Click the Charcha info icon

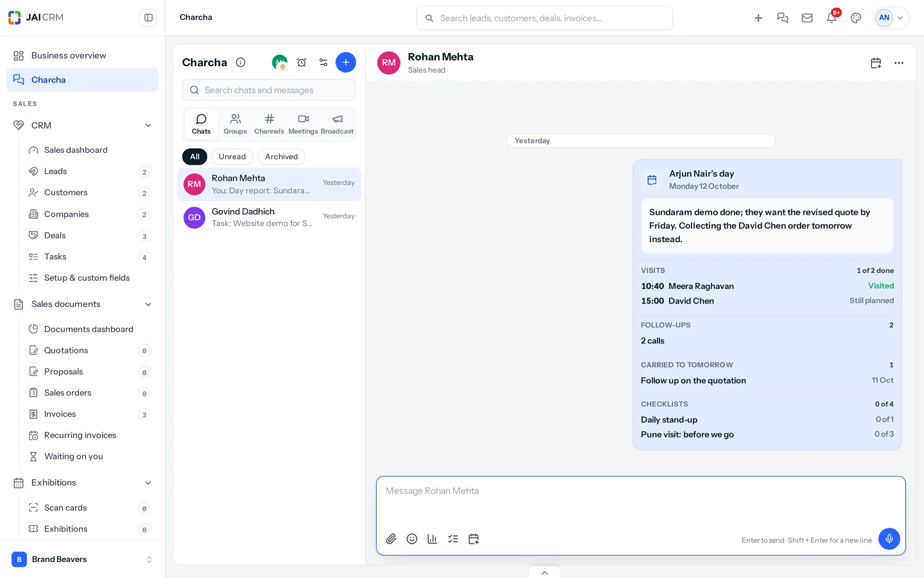coord(241,62)
